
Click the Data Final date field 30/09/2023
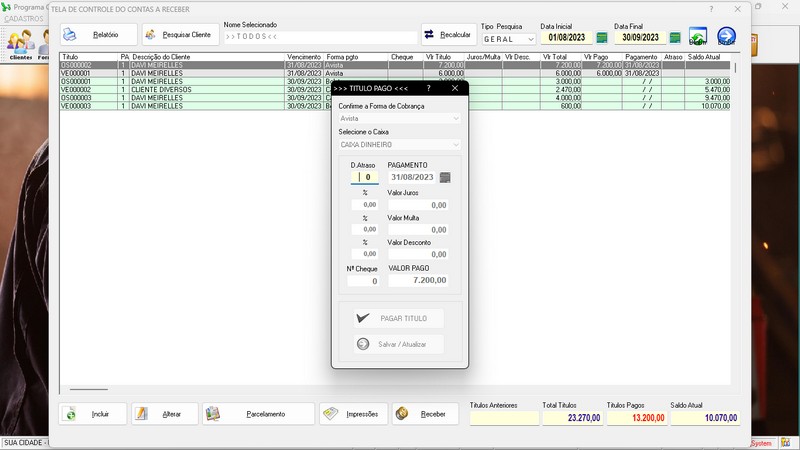point(640,37)
